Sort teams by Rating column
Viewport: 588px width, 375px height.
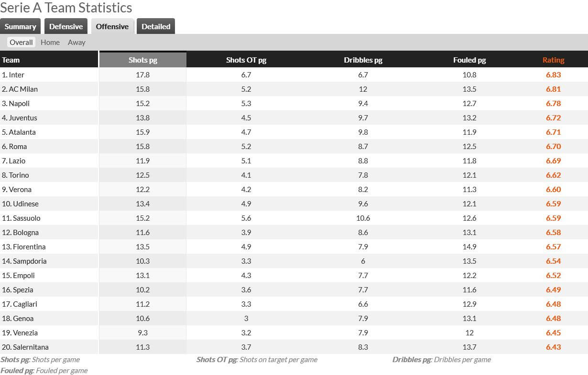553,60
